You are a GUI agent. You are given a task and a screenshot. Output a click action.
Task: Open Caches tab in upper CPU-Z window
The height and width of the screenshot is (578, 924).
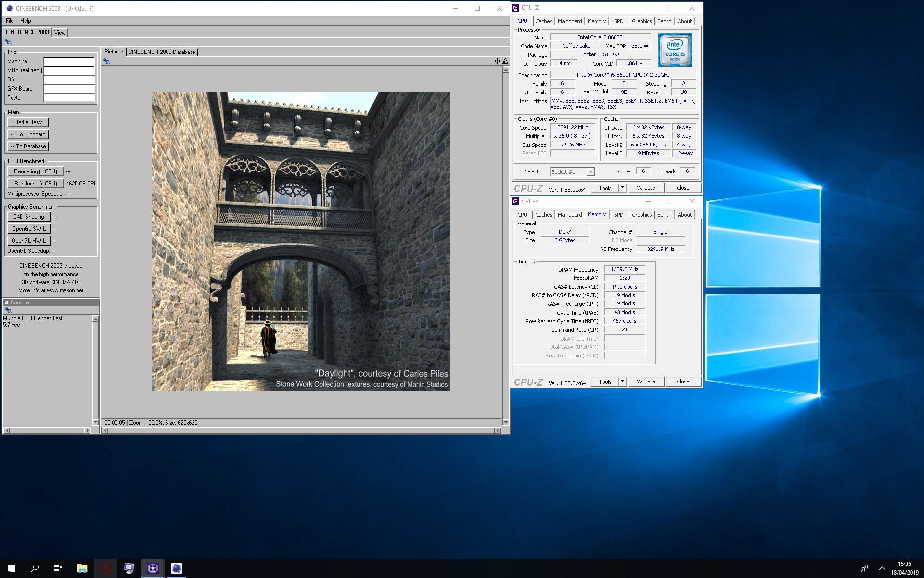tap(544, 21)
